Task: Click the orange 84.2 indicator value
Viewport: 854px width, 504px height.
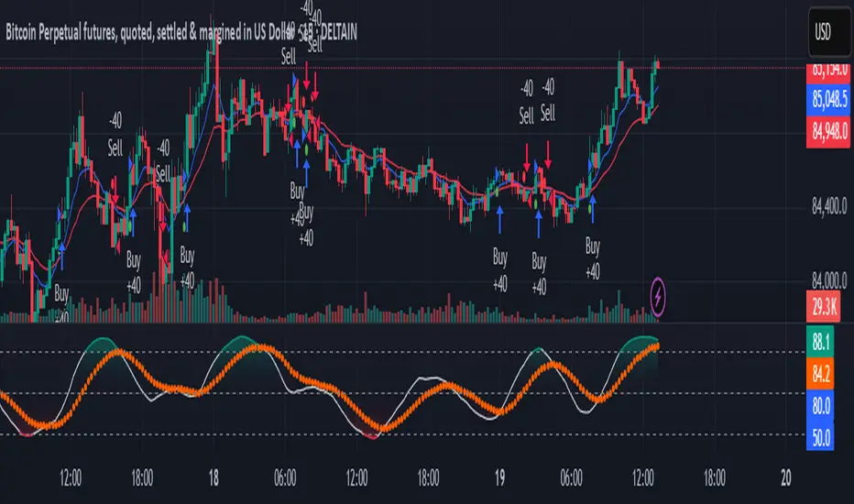Action: 820,374
